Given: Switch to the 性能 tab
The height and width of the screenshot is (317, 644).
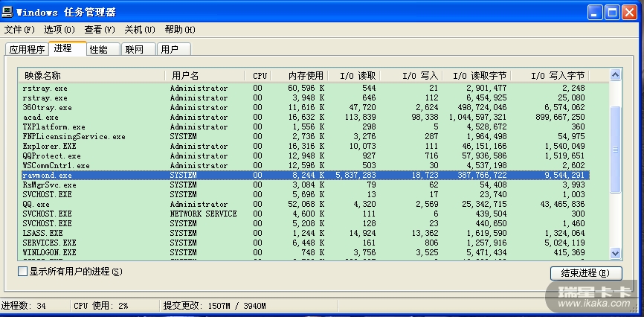Looking at the screenshot, I should (x=103, y=50).
